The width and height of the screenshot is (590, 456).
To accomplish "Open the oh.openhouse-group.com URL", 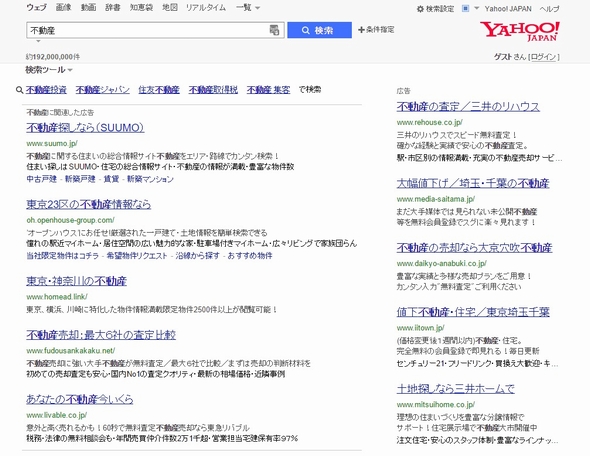I will [x=70, y=220].
